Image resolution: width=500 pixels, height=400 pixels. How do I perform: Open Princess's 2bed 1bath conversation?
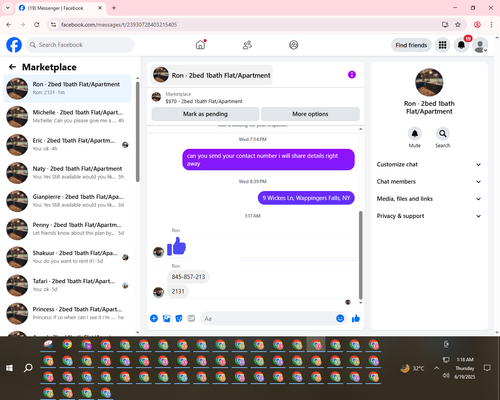pos(67,313)
